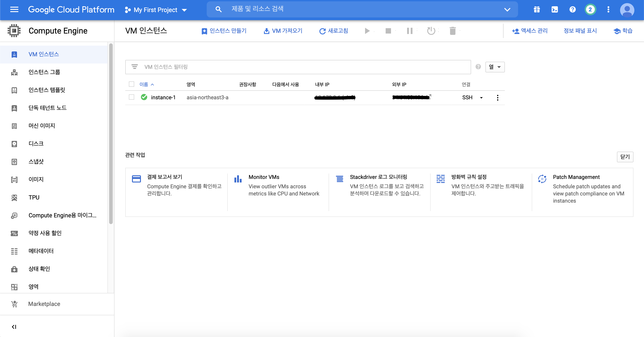The height and width of the screenshot is (337, 644).
Task: Open 스냅샷 from the sidebar
Action: pyautogui.click(x=36, y=161)
